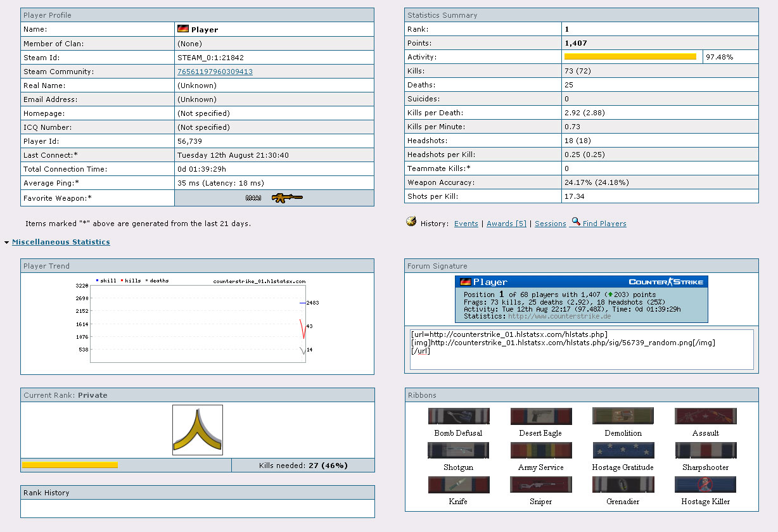Click the Desert Eagle ribbon icon
The height and width of the screenshot is (532, 778).
tap(540, 416)
